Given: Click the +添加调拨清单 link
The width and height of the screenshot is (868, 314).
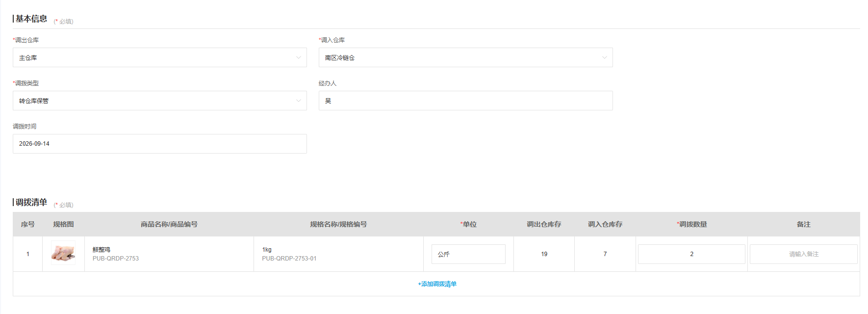Looking at the screenshot, I should coord(437,284).
